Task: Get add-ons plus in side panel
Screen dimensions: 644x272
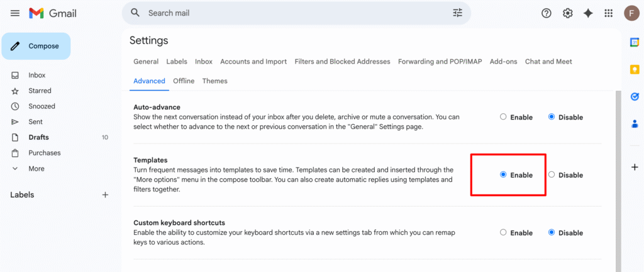Action: coord(635,167)
